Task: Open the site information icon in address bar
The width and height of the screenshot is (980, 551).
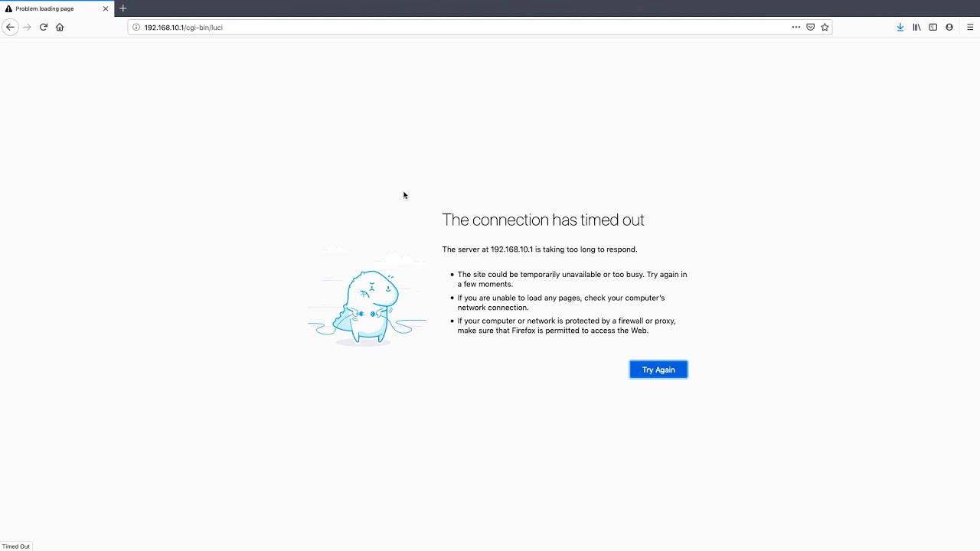Action: click(136, 27)
